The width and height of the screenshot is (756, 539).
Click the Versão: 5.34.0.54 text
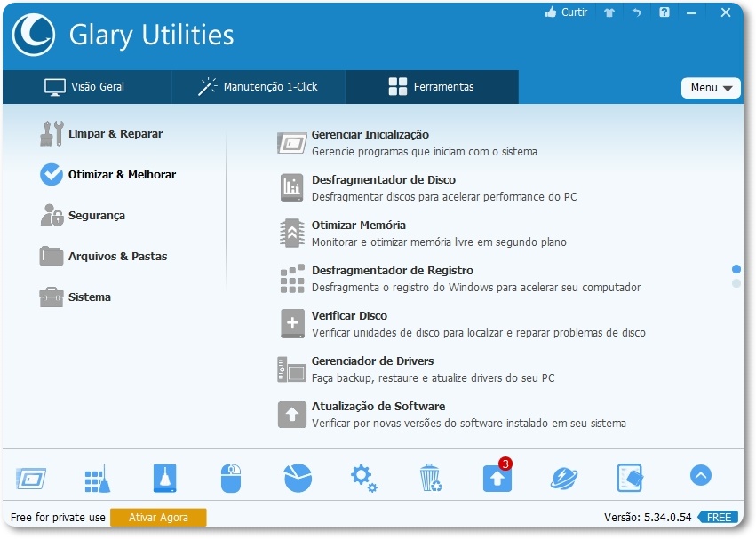coord(648,518)
